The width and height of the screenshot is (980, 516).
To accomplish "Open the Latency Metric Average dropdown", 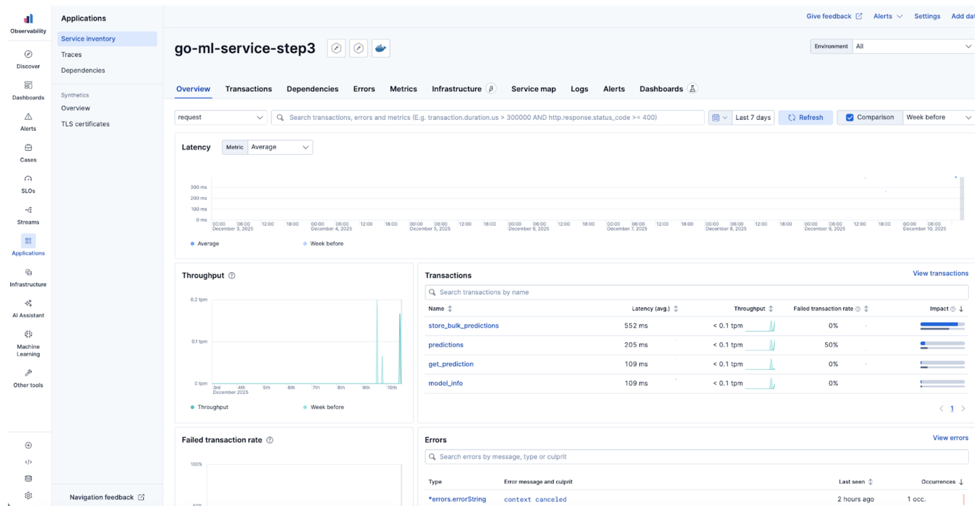I will pyautogui.click(x=280, y=148).
